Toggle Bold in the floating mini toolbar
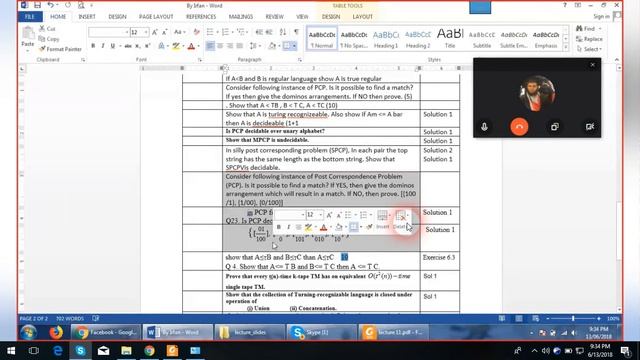Viewport: 640px width, 360px height. (x=279, y=227)
